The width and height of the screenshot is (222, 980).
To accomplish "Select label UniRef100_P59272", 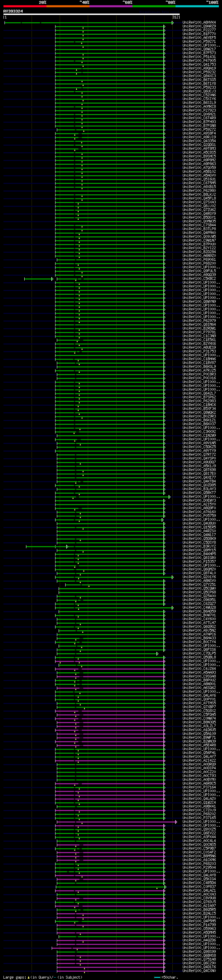I will coord(199,129).
